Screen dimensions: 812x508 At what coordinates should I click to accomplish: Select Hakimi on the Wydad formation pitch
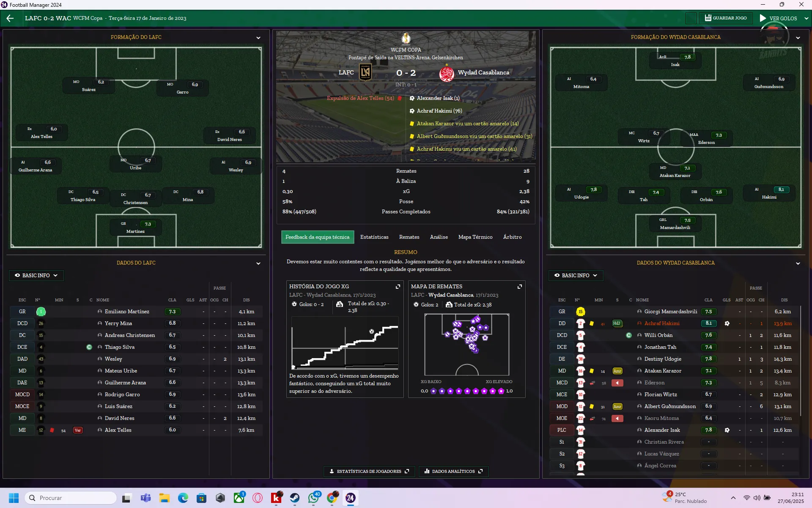point(769,193)
